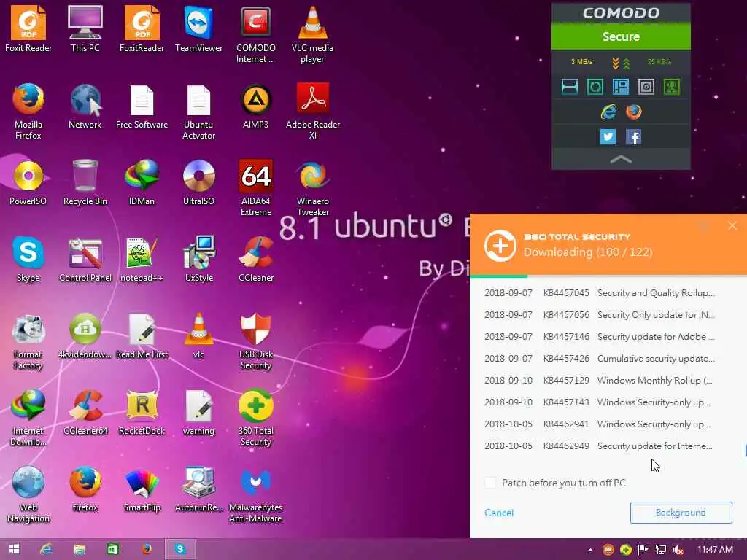Select the notepad++ desktop icon
Screen dimensions: 747x560
pos(142,259)
